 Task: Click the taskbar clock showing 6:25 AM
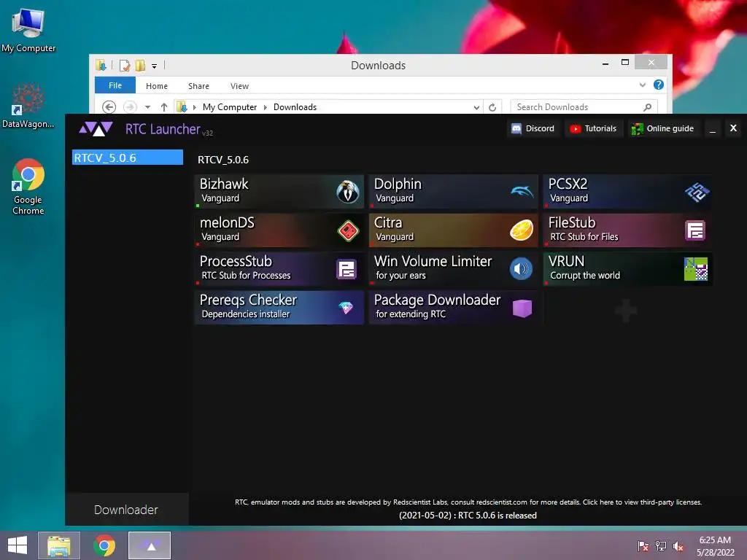coord(715,546)
